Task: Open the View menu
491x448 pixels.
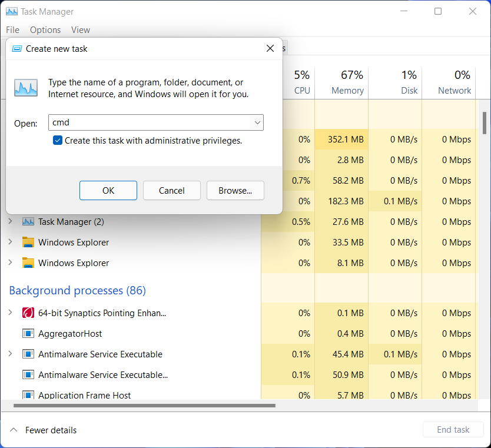Action: coord(81,30)
